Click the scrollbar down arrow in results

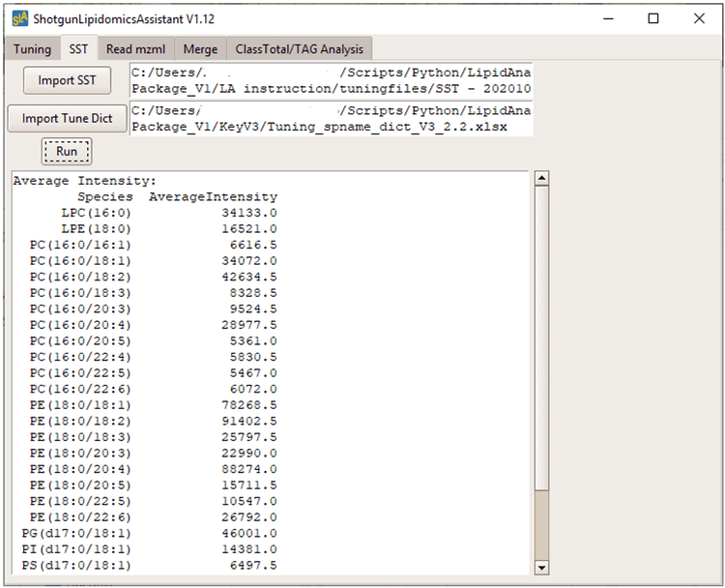click(541, 568)
